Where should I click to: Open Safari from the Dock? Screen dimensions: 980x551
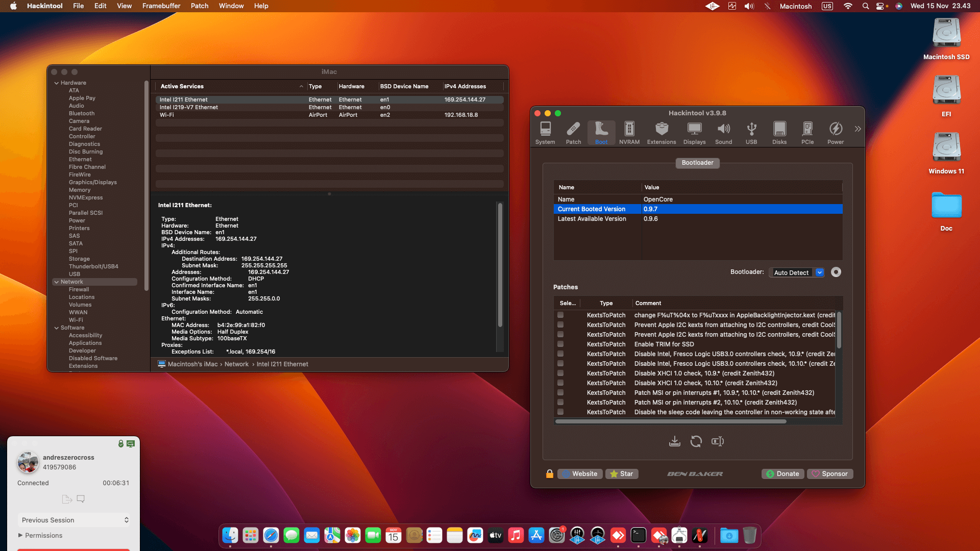(271, 535)
